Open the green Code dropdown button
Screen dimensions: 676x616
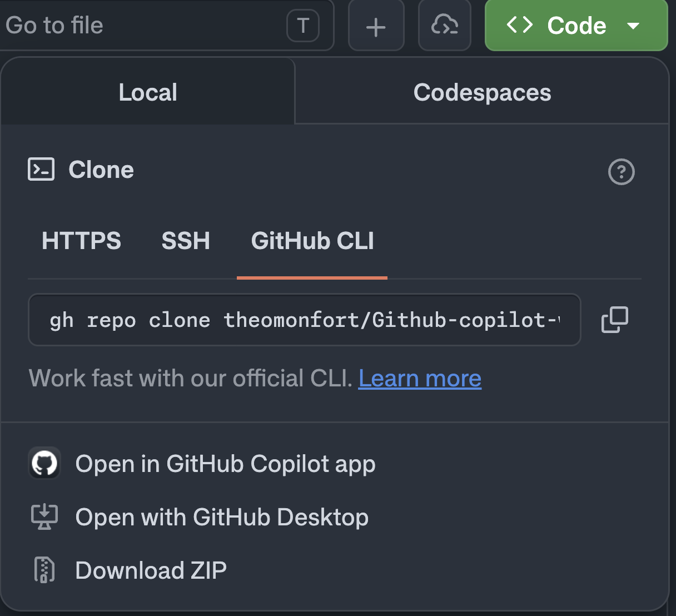click(576, 26)
